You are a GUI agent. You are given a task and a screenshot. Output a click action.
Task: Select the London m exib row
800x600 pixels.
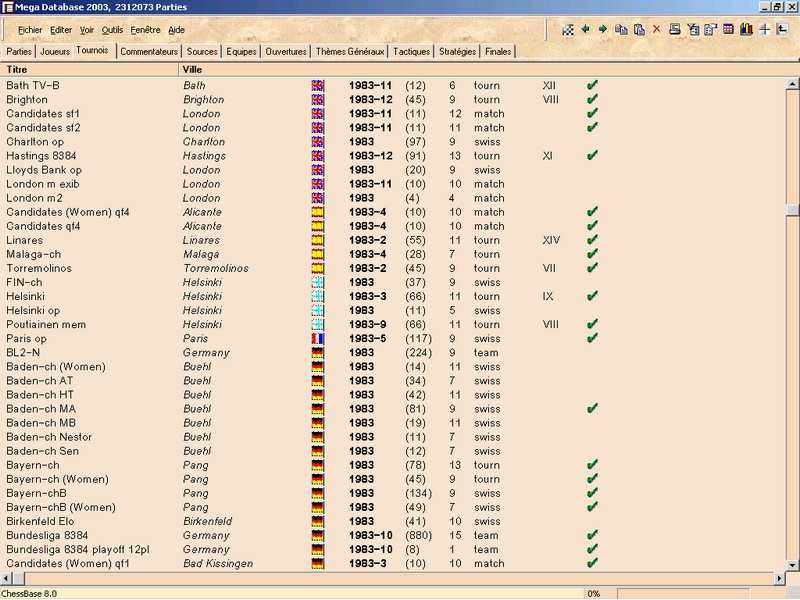click(393, 184)
